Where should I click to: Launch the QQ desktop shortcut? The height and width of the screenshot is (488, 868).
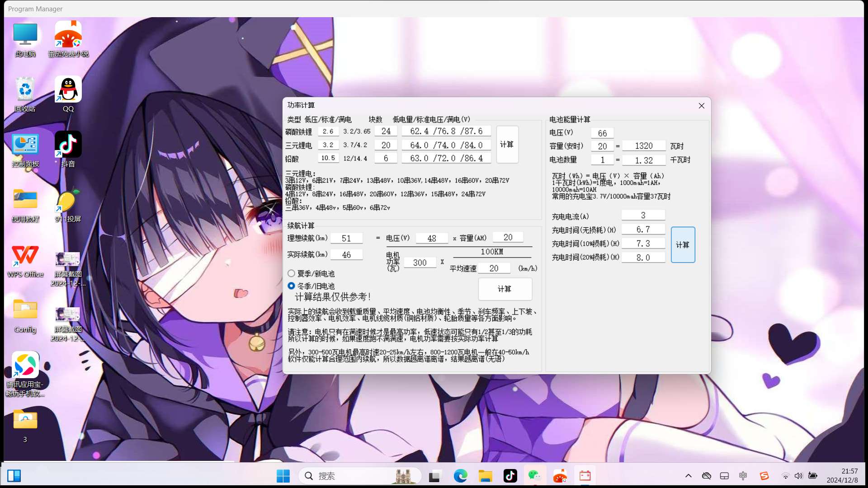point(68,94)
